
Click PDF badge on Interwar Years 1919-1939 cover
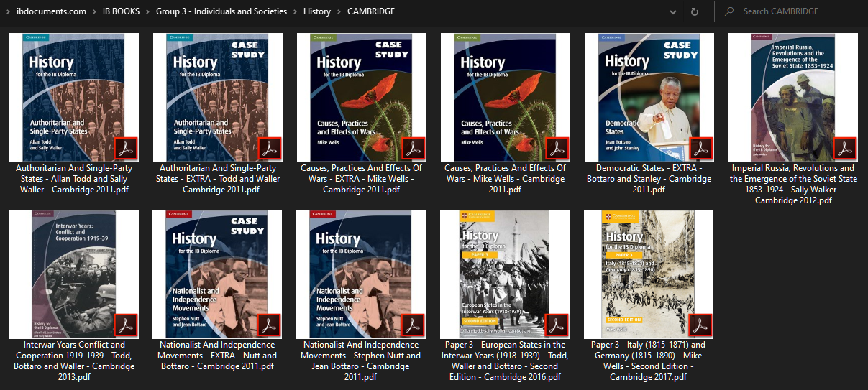coord(126,325)
